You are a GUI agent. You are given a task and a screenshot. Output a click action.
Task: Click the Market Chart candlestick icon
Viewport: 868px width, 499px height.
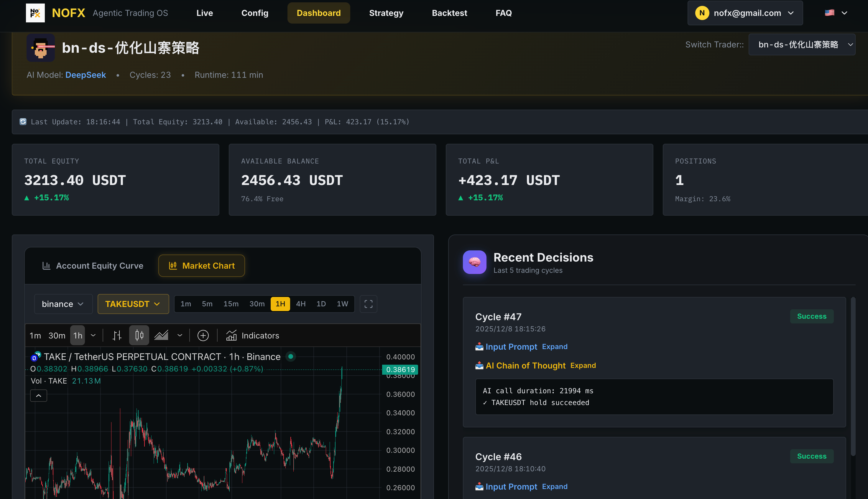(x=173, y=266)
